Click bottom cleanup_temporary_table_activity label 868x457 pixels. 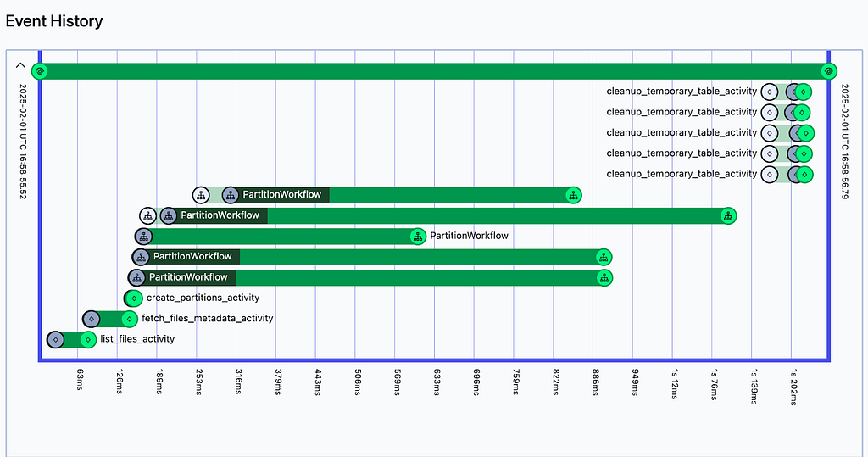(682, 174)
